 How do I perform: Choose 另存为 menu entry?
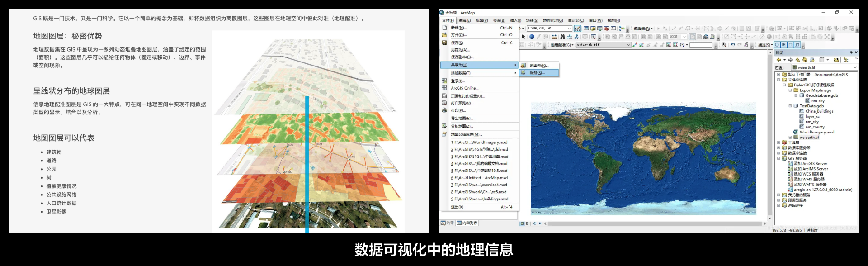[x=479, y=50]
